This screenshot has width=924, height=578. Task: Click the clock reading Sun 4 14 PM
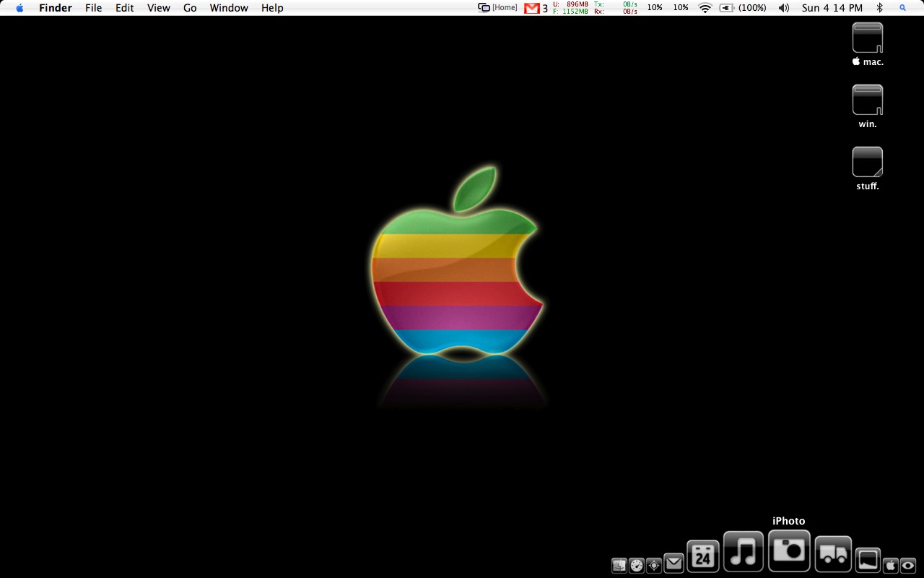[x=832, y=8]
